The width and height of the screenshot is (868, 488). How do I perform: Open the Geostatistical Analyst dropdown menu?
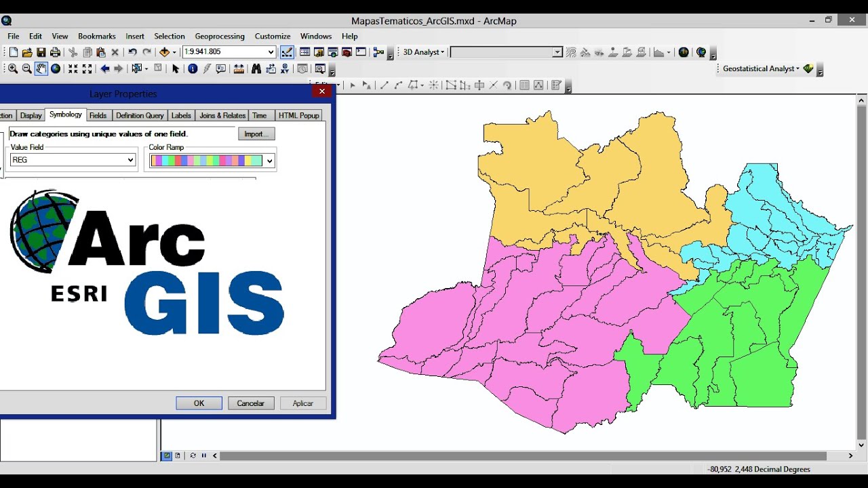[761, 68]
